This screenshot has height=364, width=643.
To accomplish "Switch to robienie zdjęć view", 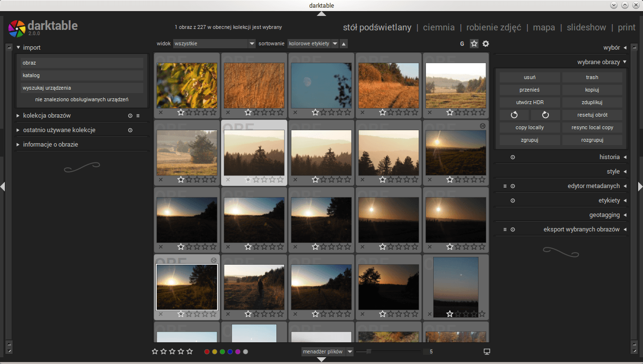I will coord(493,27).
